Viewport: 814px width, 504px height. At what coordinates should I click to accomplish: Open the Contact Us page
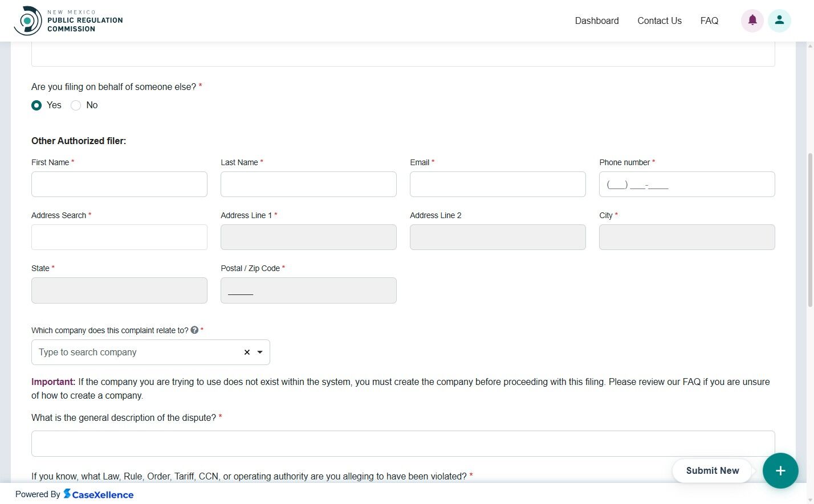tap(659, 21)
